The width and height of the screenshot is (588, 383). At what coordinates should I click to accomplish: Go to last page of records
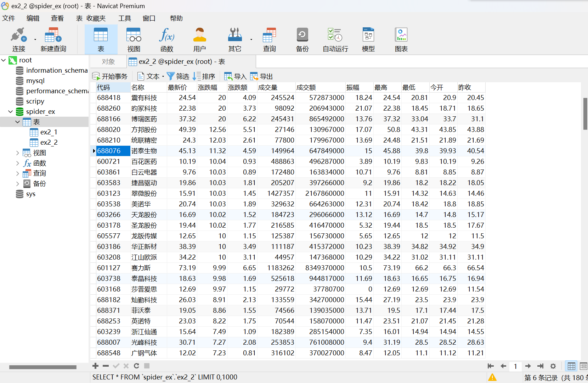click(x=541, y=366)
